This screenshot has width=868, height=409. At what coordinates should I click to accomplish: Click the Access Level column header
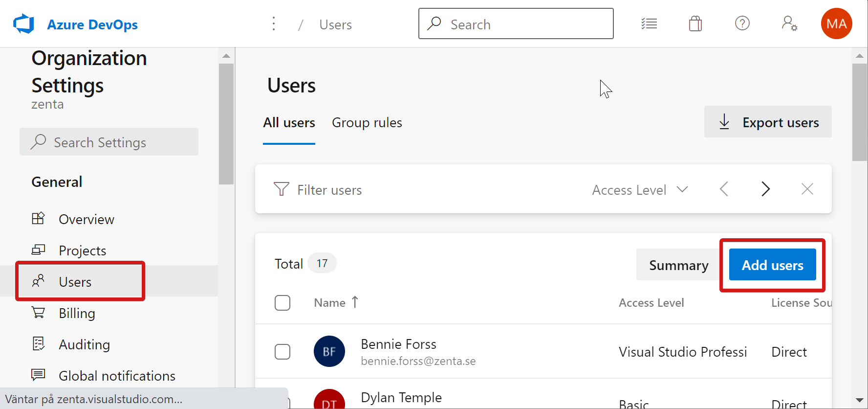pos(651,303)
